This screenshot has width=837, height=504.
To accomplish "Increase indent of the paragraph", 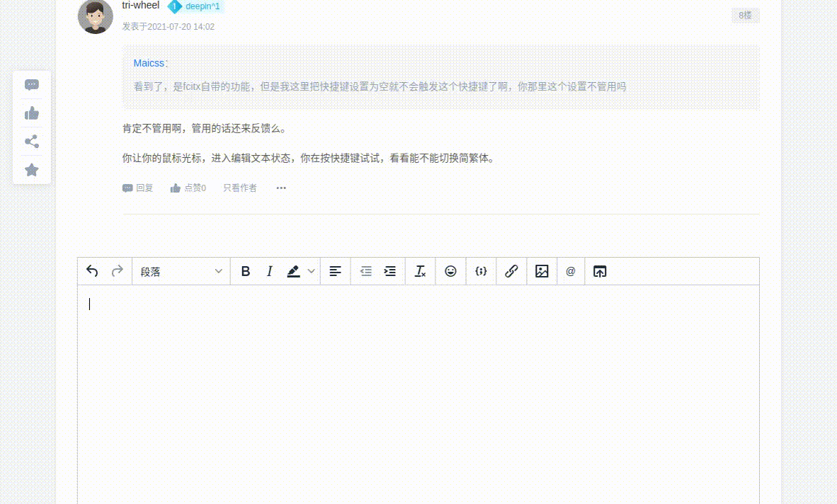I will coord(389,272).
